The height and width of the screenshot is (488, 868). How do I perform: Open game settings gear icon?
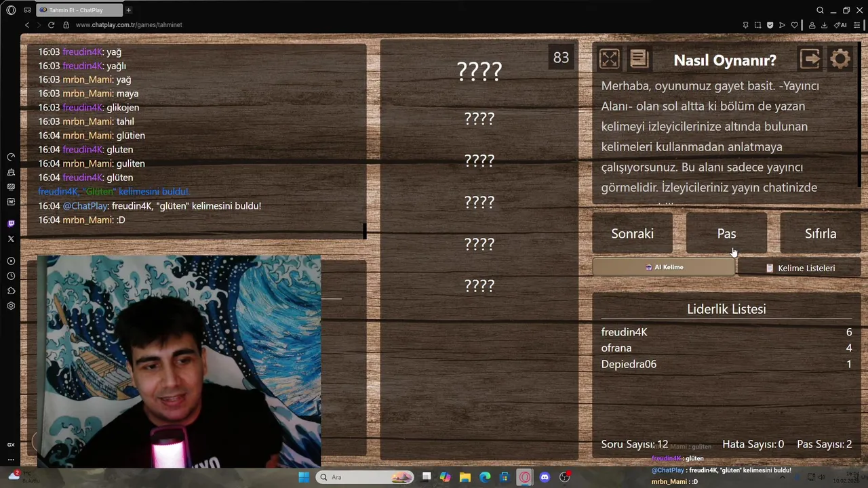(840, 59)
